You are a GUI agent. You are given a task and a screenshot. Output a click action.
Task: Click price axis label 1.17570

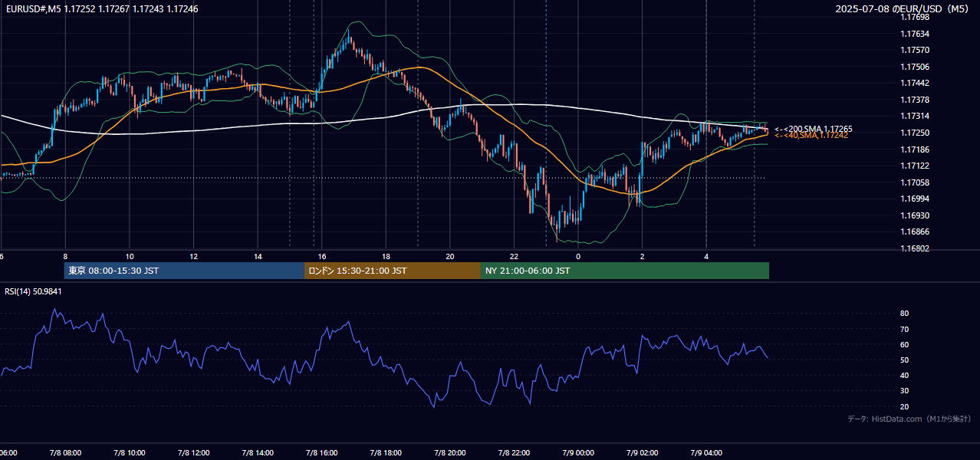pyautogui.click(x=915, y=50)
